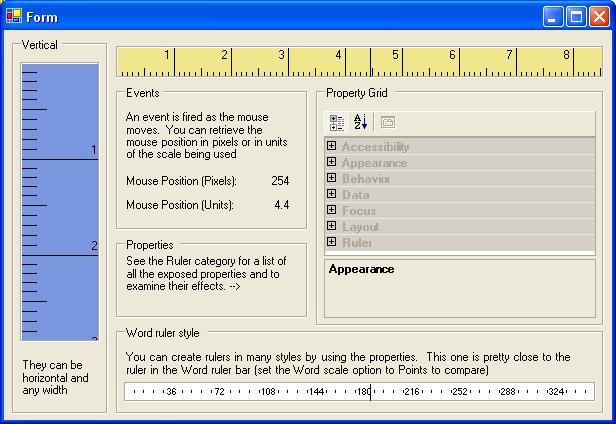Image resolution: width=616 pixels, height=424 pixels.
Task: Click the 2 mark on blue vertical ruler
Action: (x=94, y=246)
